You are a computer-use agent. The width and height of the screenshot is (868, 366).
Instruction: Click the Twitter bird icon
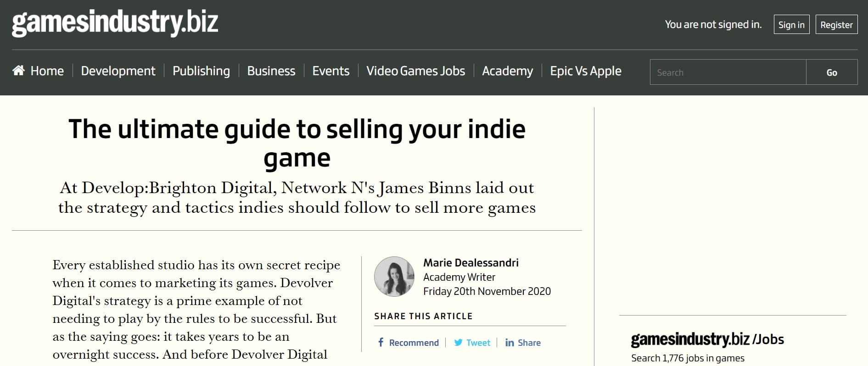tap(458, 343)
